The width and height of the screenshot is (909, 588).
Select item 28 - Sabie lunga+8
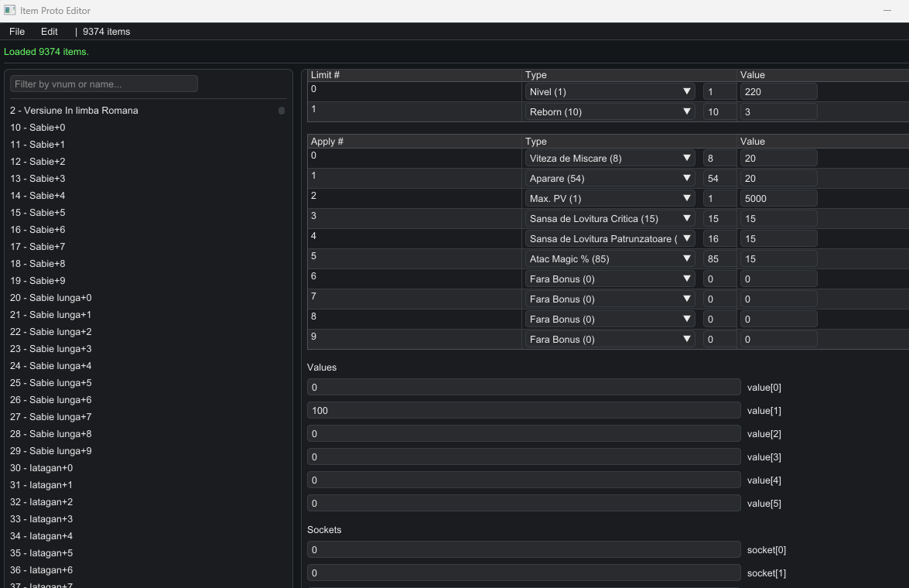[x=51, y=434]
